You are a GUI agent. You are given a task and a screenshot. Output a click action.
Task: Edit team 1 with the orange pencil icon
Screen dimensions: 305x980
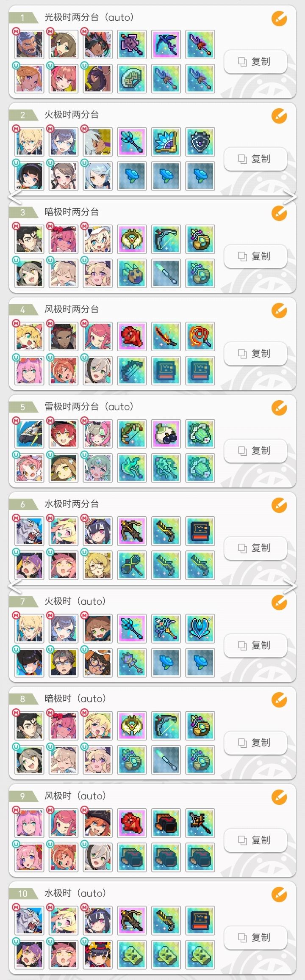pos(279,19)
